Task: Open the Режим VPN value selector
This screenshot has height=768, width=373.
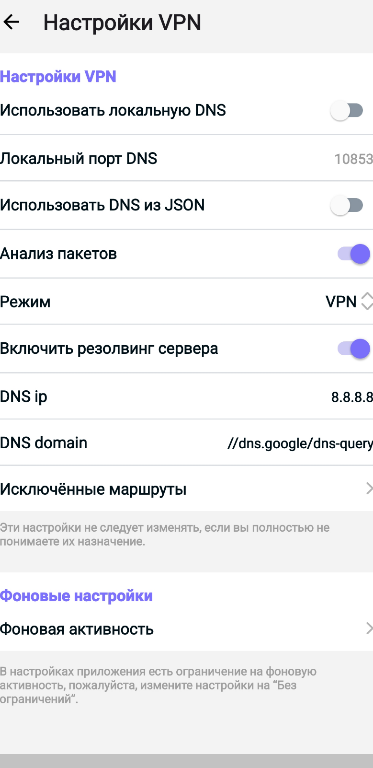Action: click(x=349, y=301)
